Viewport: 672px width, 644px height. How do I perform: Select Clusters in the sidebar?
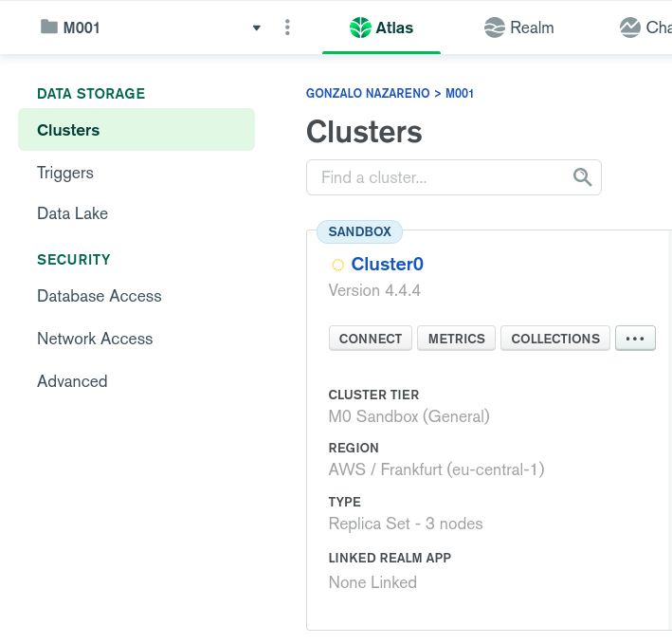[136, 130]
